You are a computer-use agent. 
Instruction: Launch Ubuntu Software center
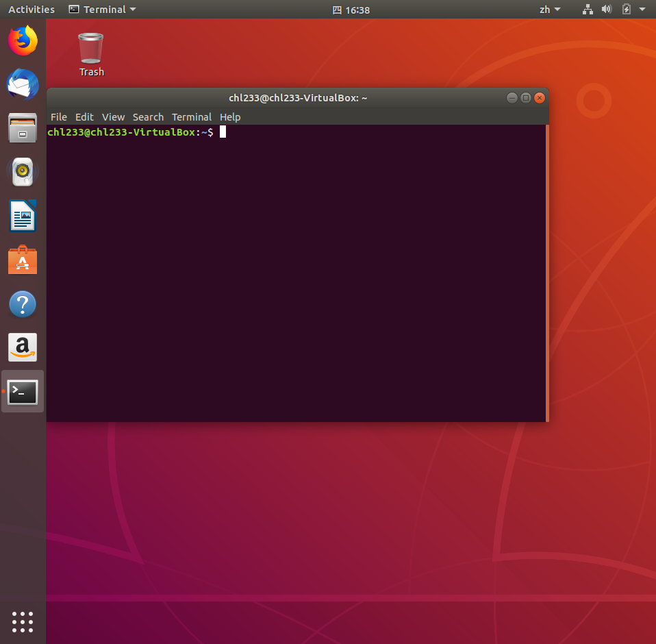tap(23, 260)
